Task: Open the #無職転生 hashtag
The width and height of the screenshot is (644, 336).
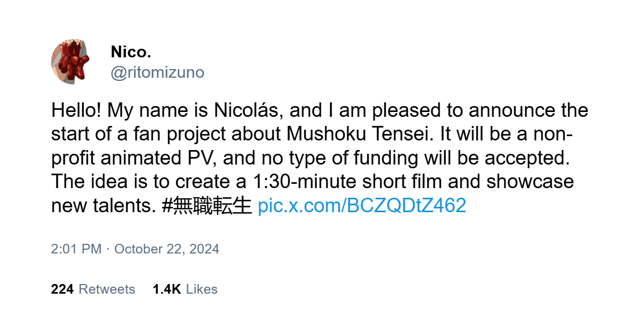Action: (x=207, y=206)
